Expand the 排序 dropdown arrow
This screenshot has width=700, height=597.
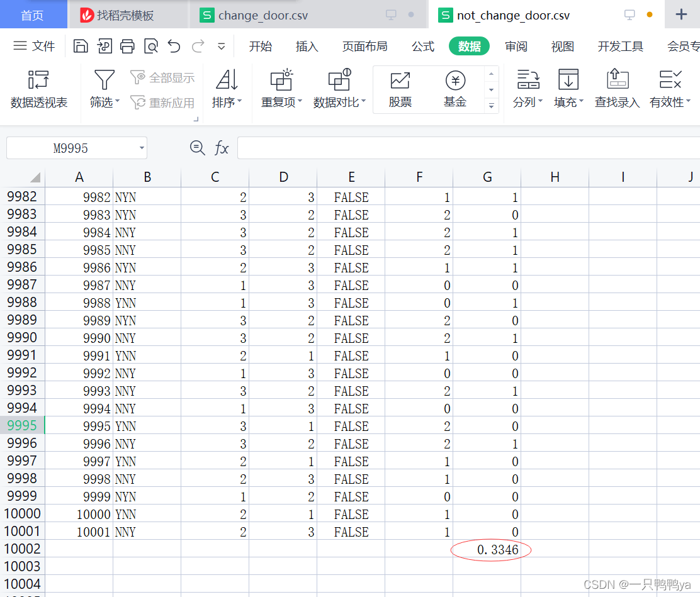(240, 102)
